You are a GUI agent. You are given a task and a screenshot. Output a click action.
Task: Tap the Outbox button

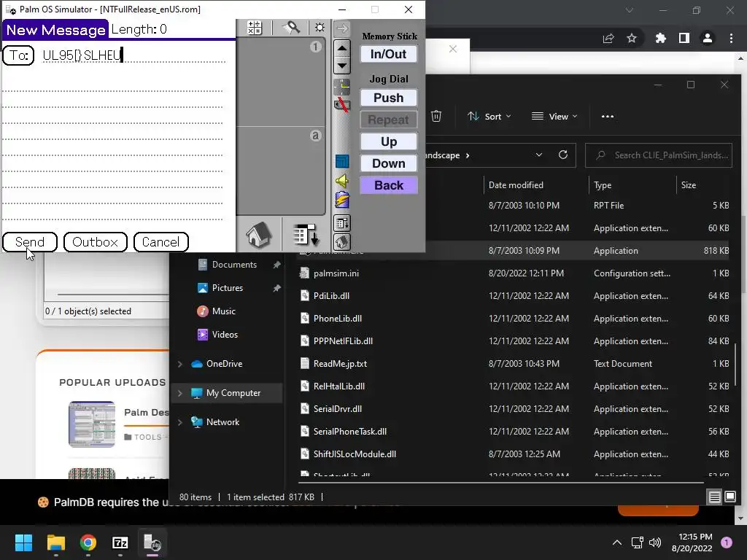(96, 242)
